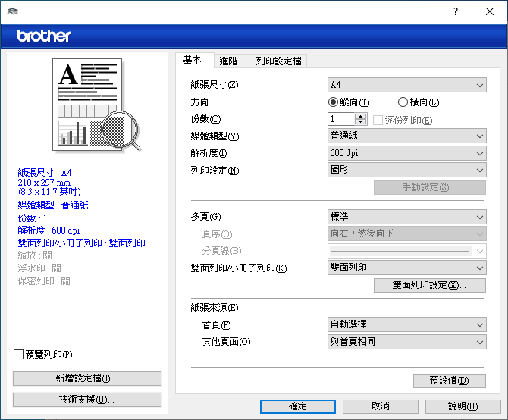
Task: Click the 媒體類型 : 普通紙 summary text
Action: point(53,205)
